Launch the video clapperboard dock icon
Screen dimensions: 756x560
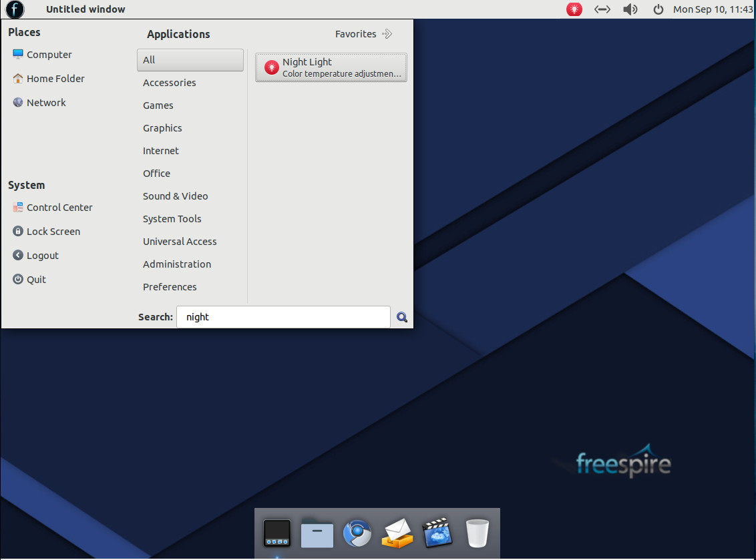(437, 533)
